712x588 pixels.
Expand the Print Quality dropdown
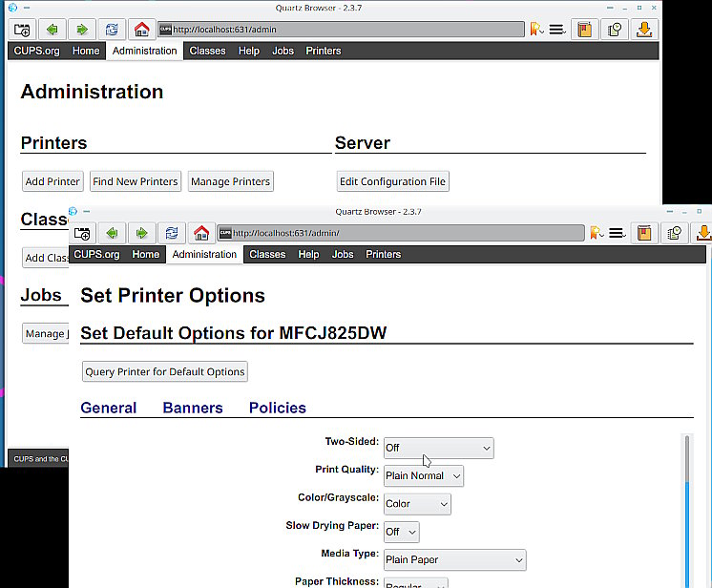click(x=424, y=476)
